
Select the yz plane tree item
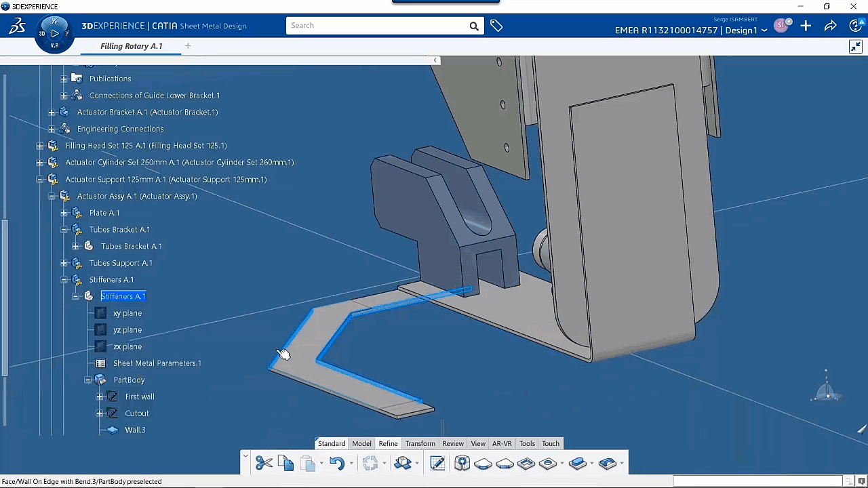tap(127, 330)
